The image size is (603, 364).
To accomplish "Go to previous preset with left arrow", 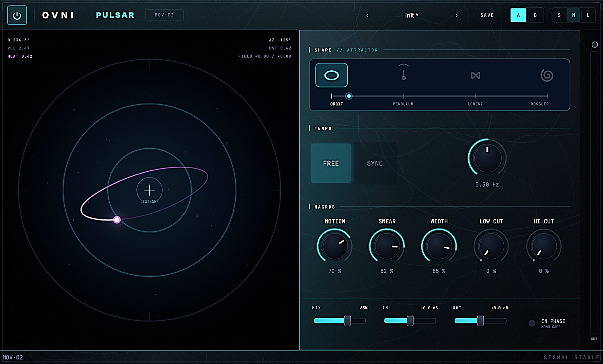I will point(367,15).
